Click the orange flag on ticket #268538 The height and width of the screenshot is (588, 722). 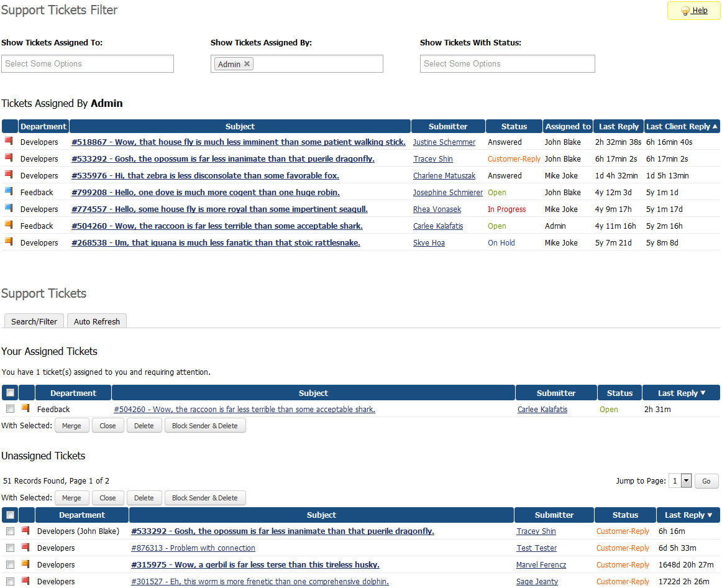9,242
